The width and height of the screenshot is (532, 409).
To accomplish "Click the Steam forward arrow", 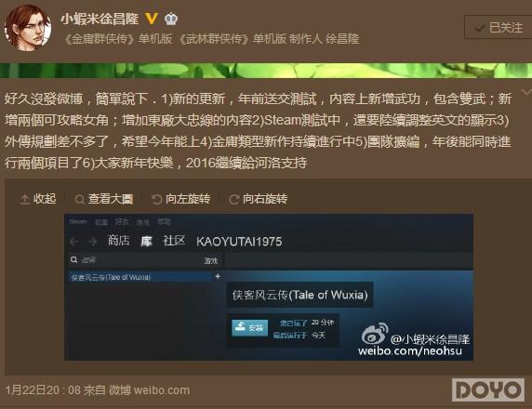I will [92, 242].
